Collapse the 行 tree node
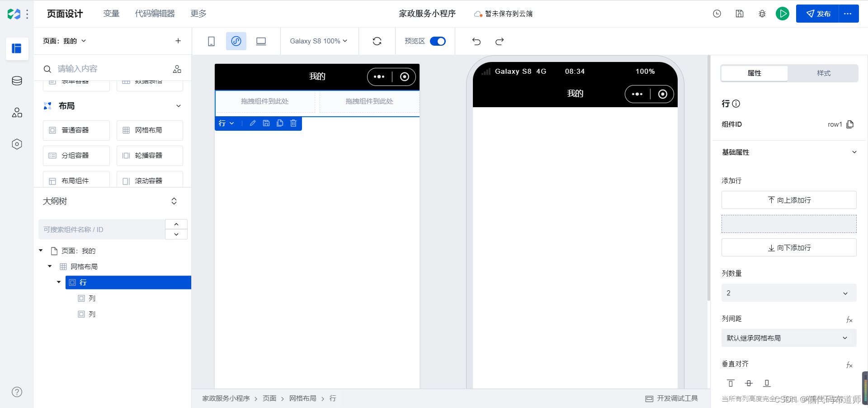868x408 pixels. (x=59, y=282)
